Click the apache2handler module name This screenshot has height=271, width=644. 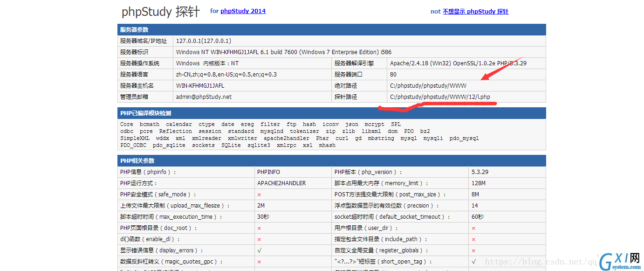pyautogui.click(x=287, y=139)
